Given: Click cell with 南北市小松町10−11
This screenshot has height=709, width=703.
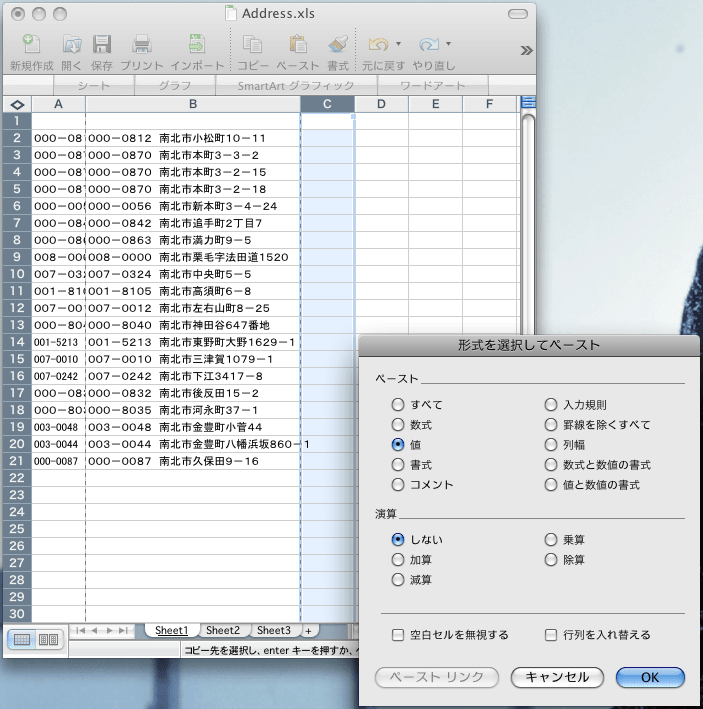Looking at the screenshot, I should (x=193, y=138).
